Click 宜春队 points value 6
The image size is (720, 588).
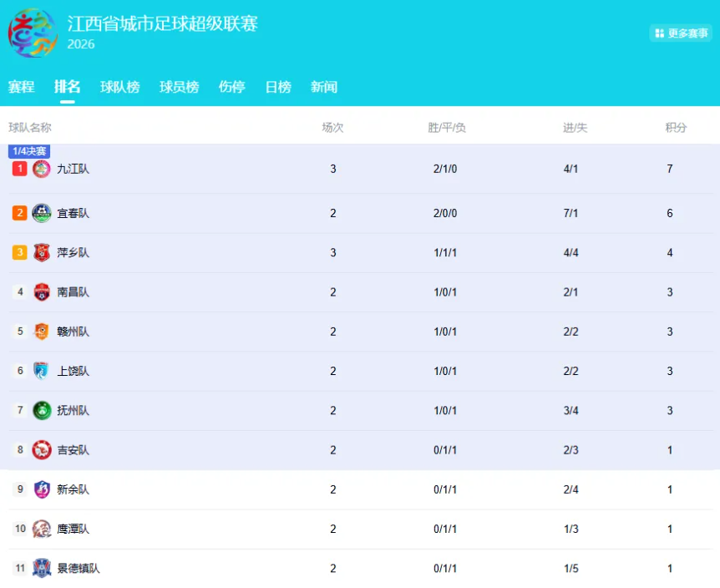[670, 213]
